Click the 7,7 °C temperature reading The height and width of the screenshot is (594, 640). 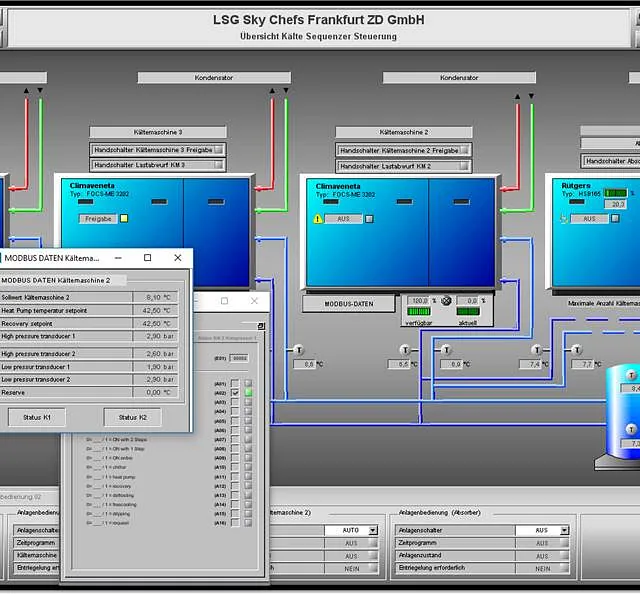click(583, 364)
